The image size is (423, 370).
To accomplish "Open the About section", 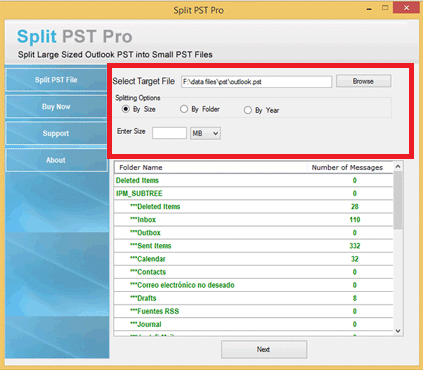I will point(56,160).
